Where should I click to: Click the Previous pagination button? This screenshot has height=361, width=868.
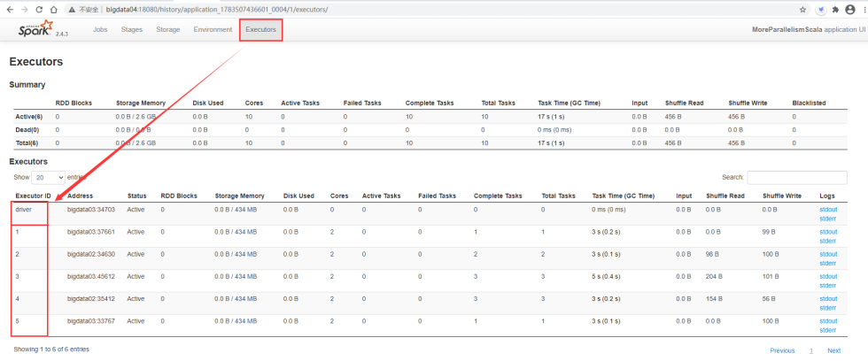[x=782, y=350]
